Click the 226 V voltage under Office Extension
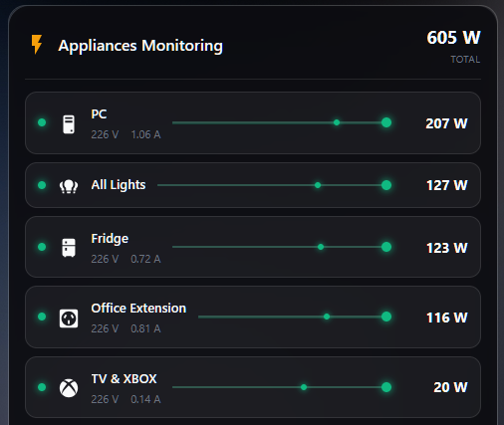Image resolution: width=504 pixels, height=425 pixels. 105,328
